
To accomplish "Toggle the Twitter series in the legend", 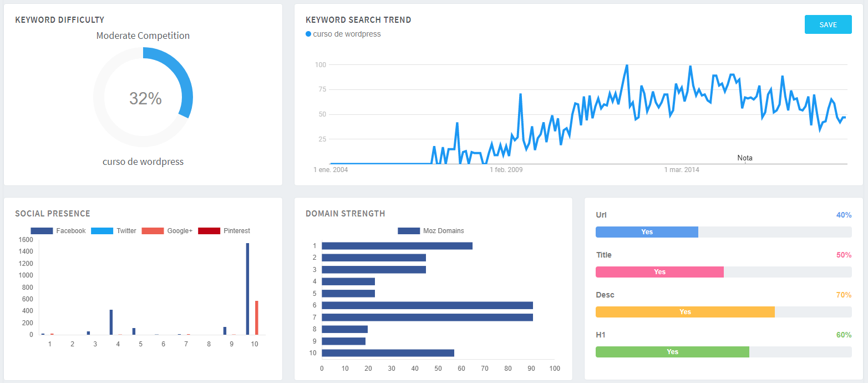I will [114, 231].
